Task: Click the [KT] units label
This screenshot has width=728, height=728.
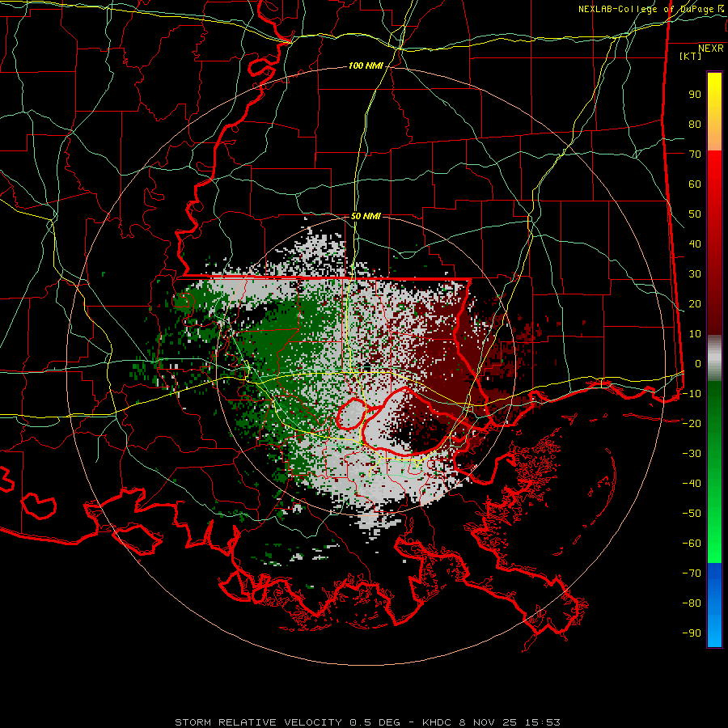Action: [x=691, y=56]
